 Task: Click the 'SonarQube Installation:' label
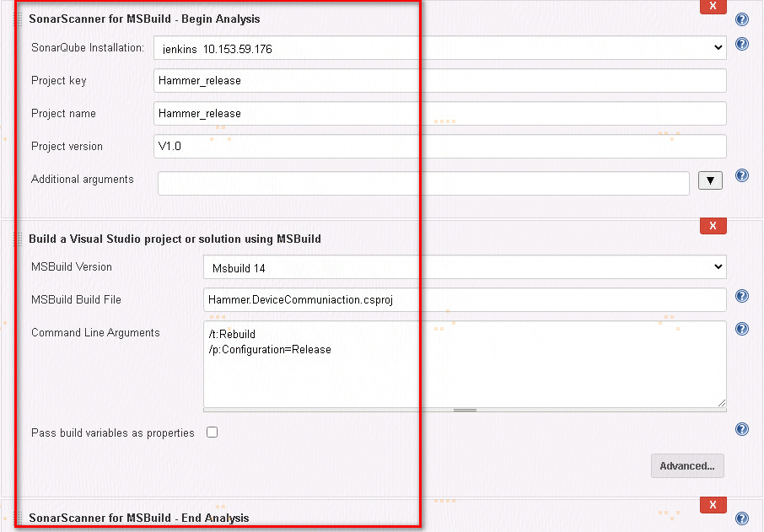point(88,48)
